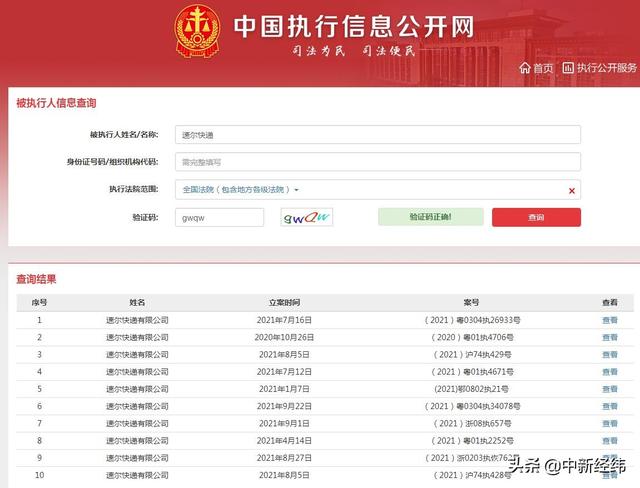Refresh the captcha image gwqw
The width and height of the screenshot is (640, 488).
click(x=307, y=217)
